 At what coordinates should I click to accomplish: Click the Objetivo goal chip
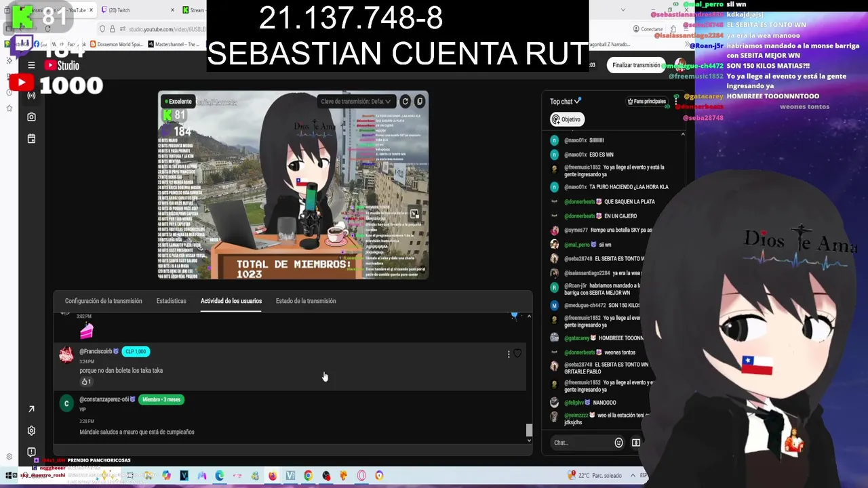566,119
